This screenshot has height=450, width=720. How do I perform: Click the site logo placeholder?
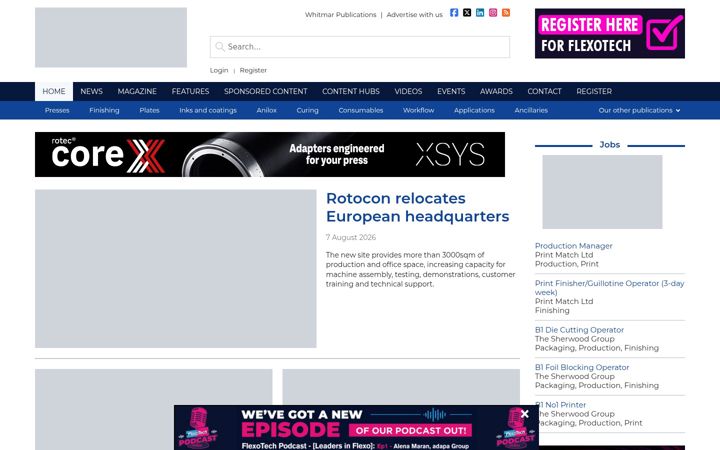111,37
